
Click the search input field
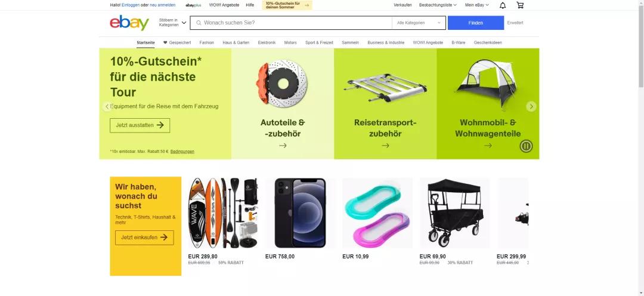(291, 23)
